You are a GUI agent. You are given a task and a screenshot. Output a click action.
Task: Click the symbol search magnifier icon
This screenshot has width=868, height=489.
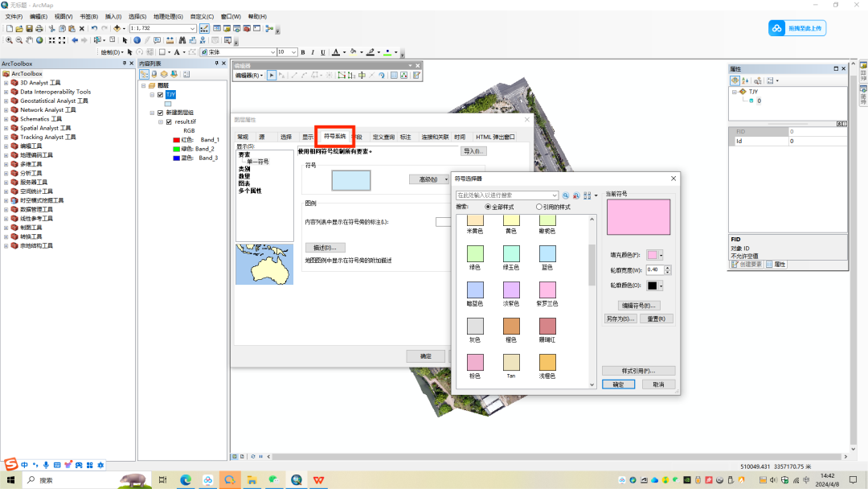point(565,195)
